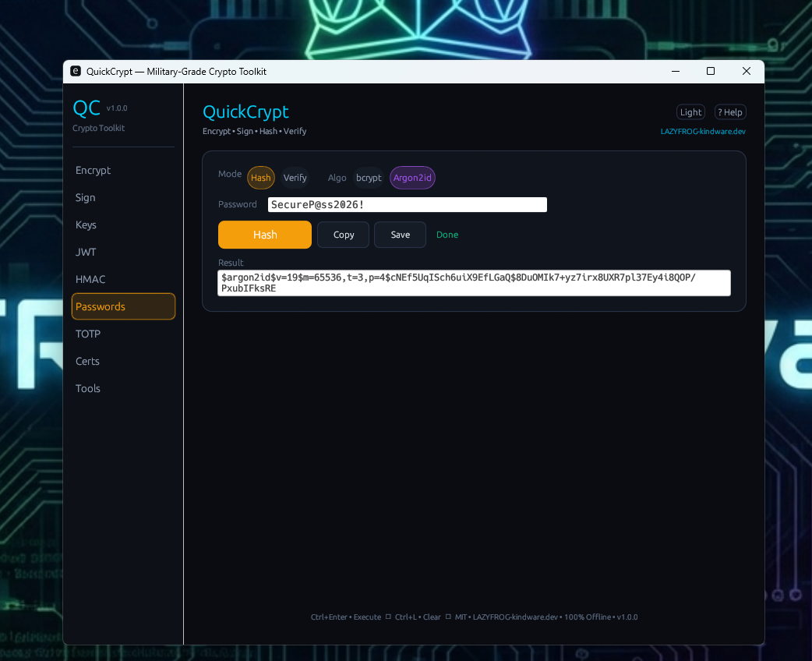812x661 pixels.
Task: Open the Tools section
Action: tap(87, 388)
